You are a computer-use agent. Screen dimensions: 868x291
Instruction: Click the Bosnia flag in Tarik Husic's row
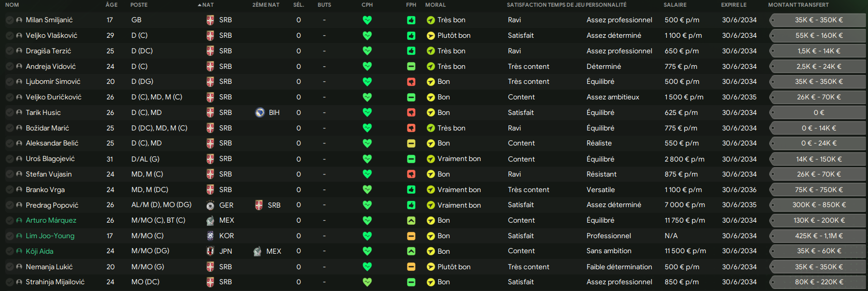(x=260, y=113)
